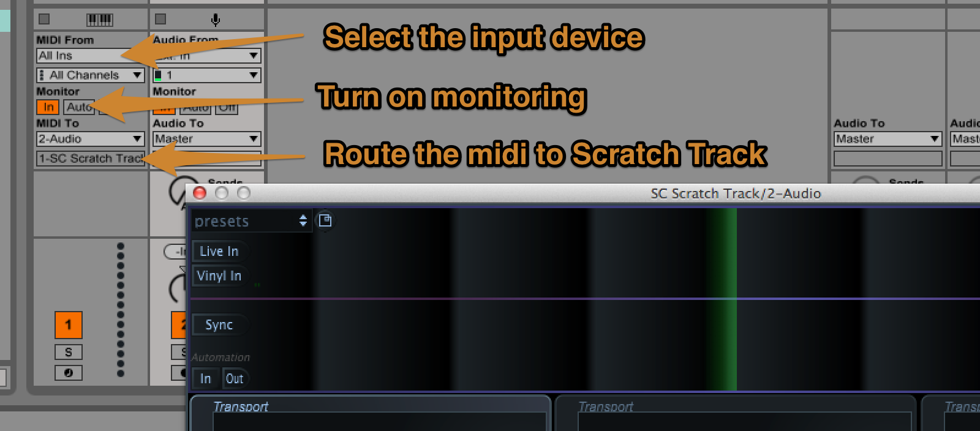The height and width of the screenshot is (431, 980).
Task: Click the Automation In button
Action: tap(206, 378)
